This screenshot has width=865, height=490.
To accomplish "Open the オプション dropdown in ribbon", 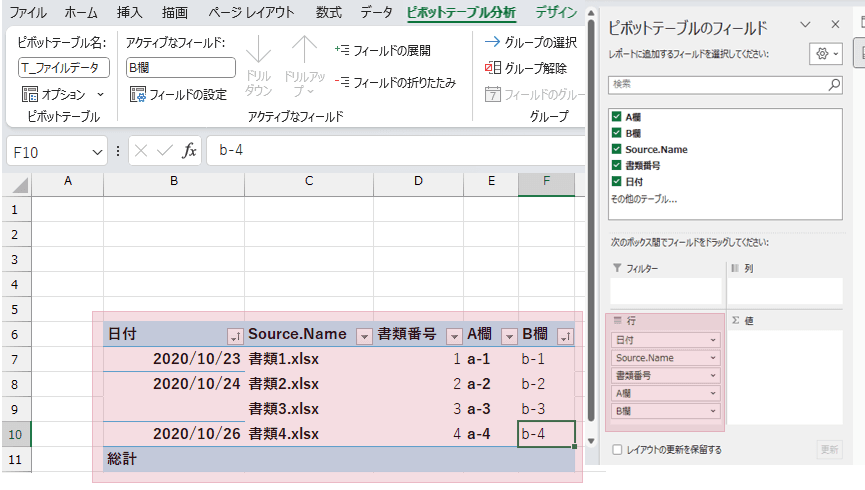I will pos(99,95).
